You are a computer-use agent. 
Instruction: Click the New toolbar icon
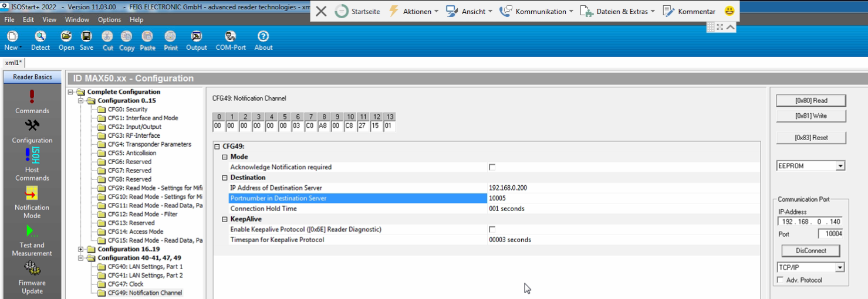click(x=11, y=37)
